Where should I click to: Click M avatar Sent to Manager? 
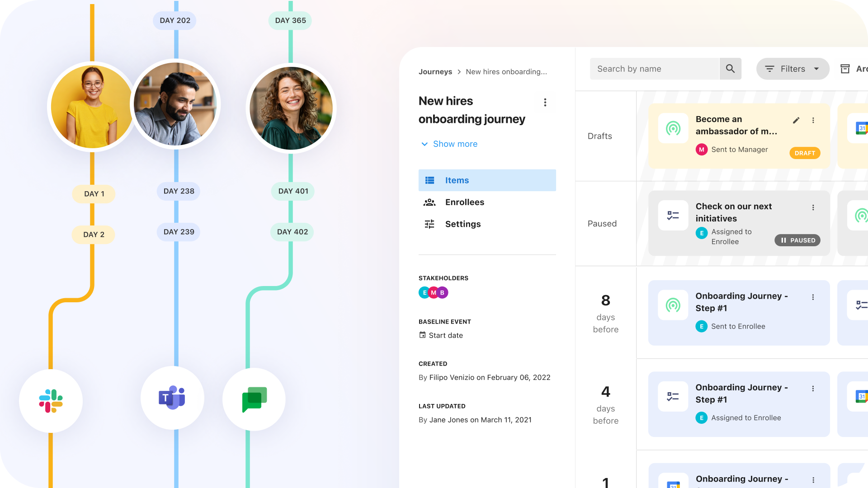(702, 150)
